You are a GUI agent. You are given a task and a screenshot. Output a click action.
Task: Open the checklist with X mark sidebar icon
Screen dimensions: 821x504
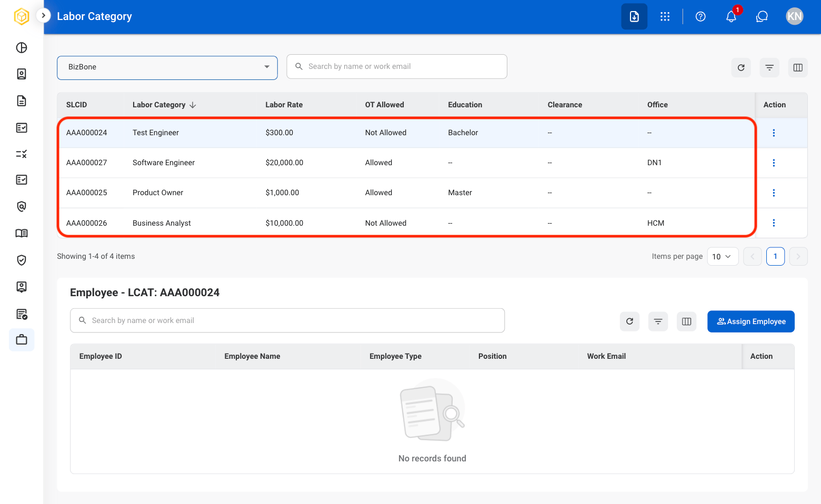[x=22, y=154]
